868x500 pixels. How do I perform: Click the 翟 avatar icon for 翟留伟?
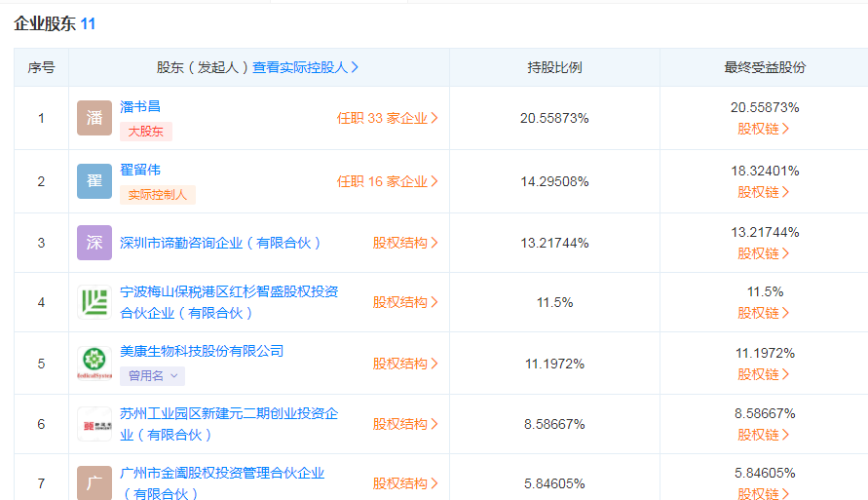(94, 181)
